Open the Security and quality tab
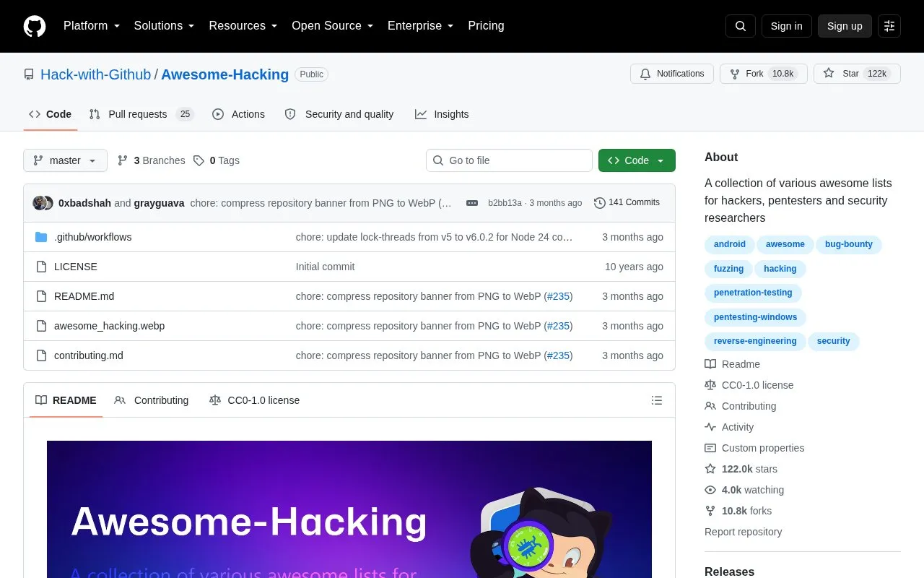Viewport: 924px width, 578px height. pyautogui.click(x=339, y=114)
